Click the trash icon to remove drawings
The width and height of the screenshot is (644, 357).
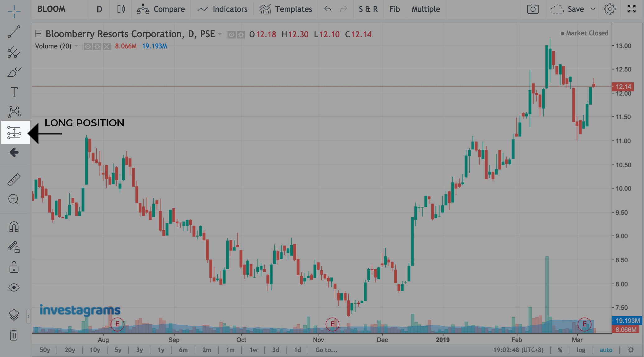pyautogui.click(x=14, y=335)
